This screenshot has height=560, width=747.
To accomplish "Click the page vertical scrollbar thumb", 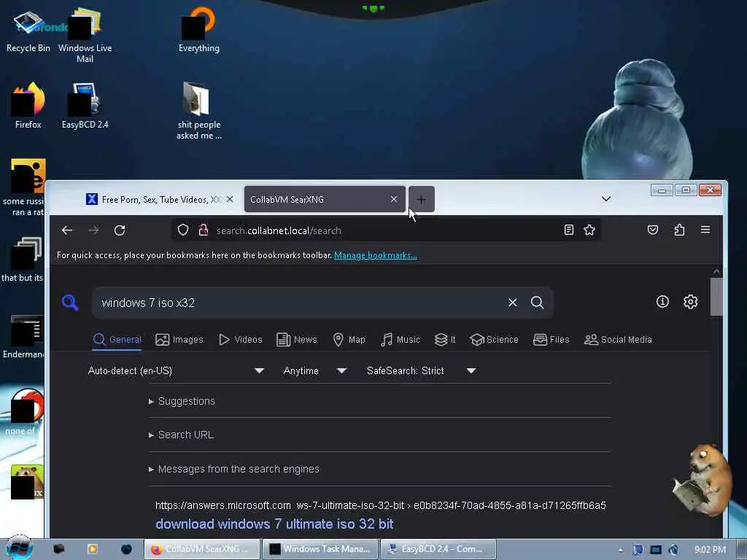I will point(716,296).
